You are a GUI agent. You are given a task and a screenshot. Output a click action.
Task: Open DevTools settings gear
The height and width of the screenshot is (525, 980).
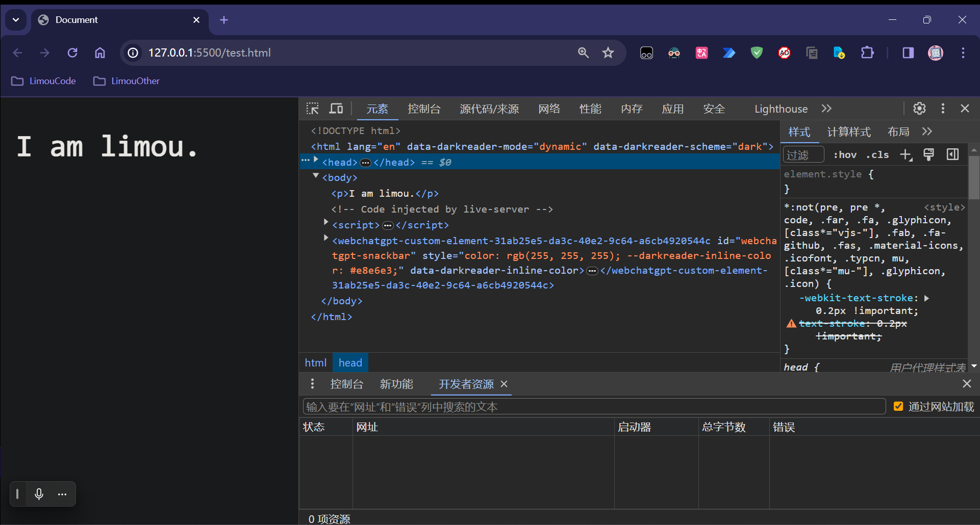coord(919,109)
